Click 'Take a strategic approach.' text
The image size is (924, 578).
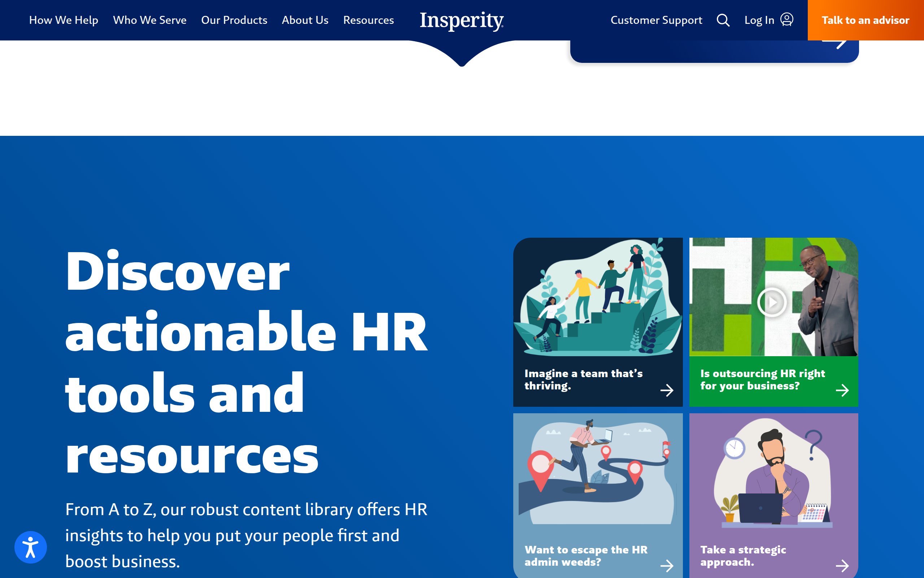743,556
